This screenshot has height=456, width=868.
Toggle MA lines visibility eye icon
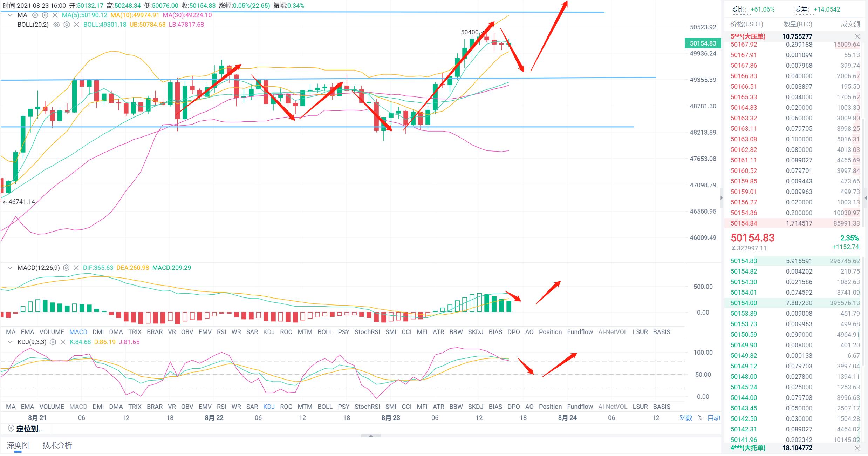tap(35, 15)
